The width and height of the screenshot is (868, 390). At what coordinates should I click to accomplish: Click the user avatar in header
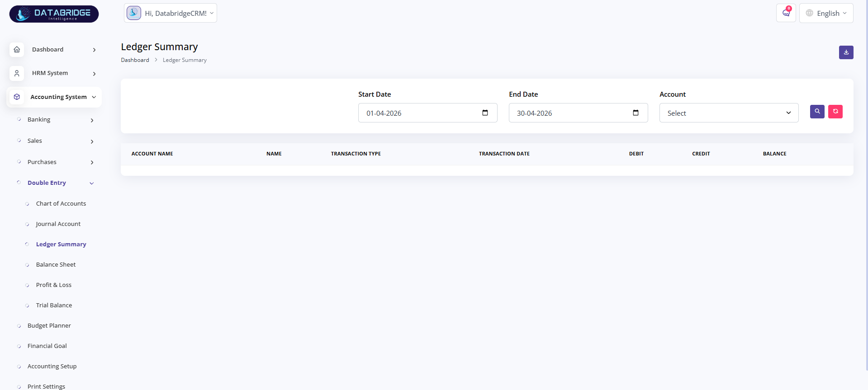[x=134, y=13]
